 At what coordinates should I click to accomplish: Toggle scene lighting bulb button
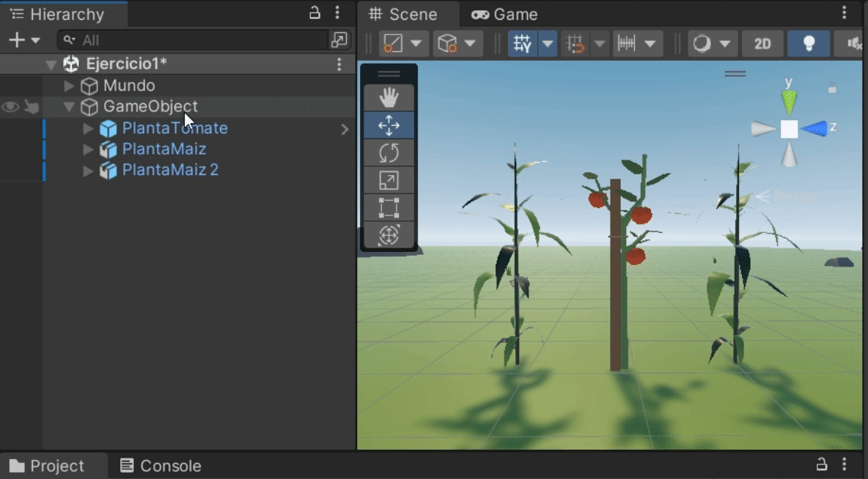[x=809, y=44]
